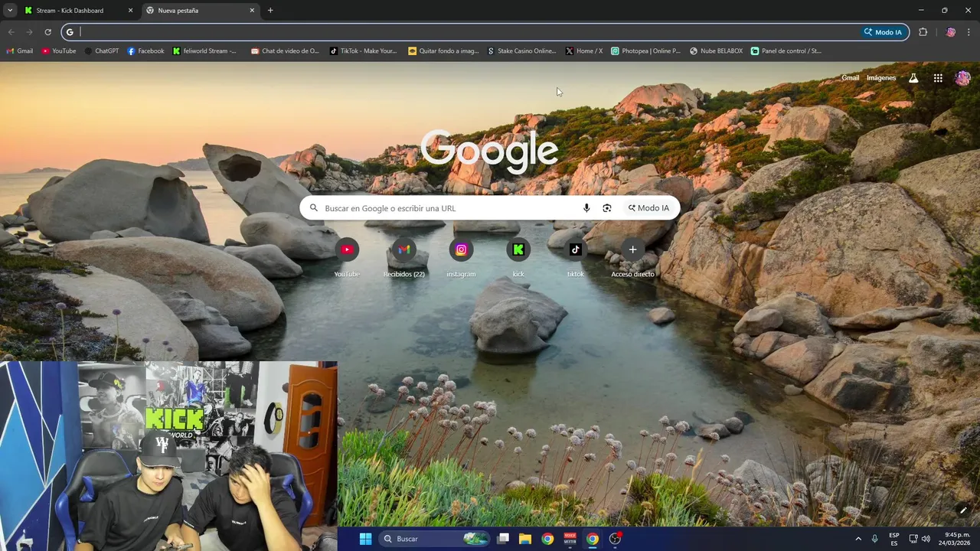Viewport: 980px width, 551px height.
Task: Open the feliworld Stream bookmark
Action: coord(204,51)
